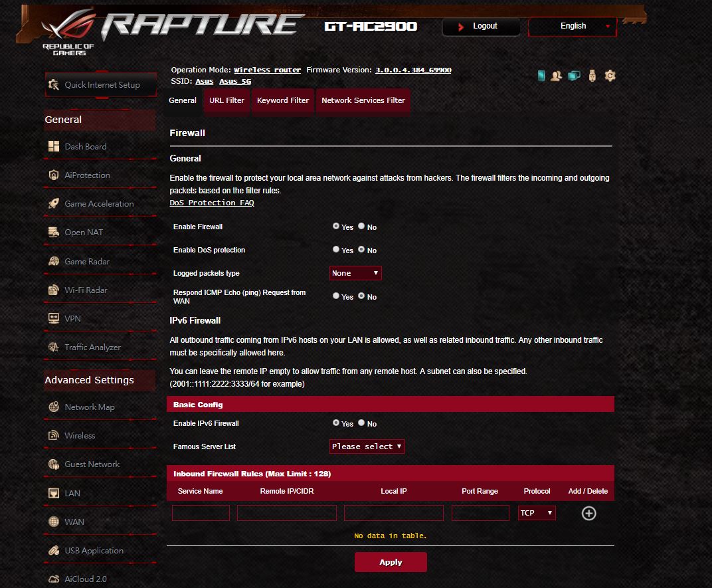Click the settings gear status icon

click(x=610, y=76)
